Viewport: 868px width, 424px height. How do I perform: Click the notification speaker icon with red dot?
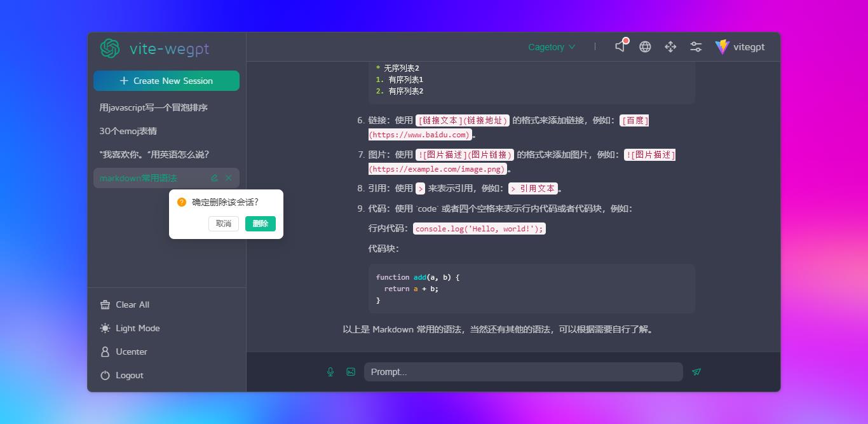click(x=620, y=46)
